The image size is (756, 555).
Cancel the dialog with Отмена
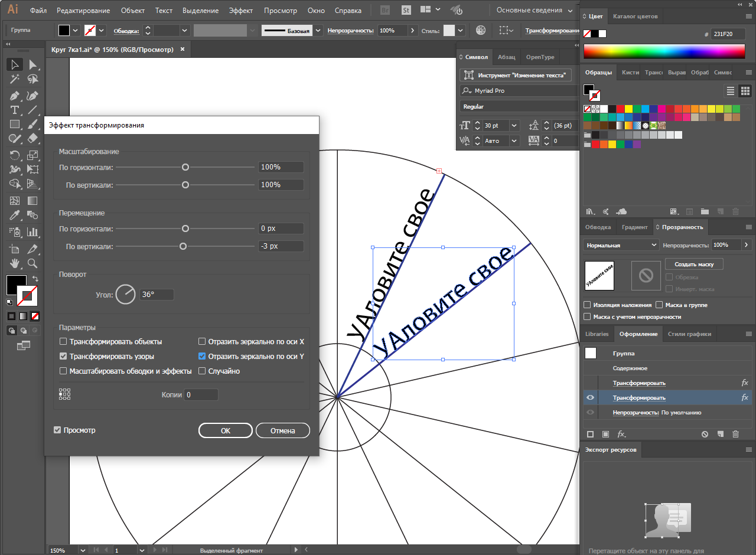click(x=283, y=430)
